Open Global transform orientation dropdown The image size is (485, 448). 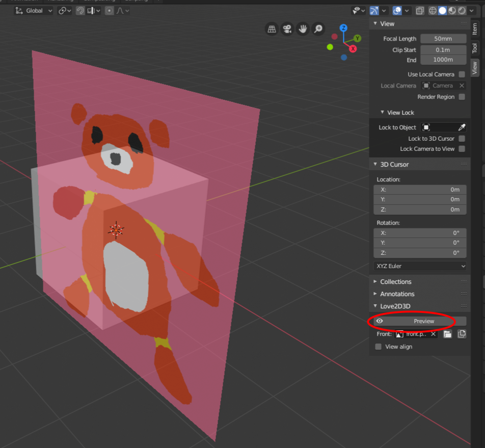click(x=34, y=11)
